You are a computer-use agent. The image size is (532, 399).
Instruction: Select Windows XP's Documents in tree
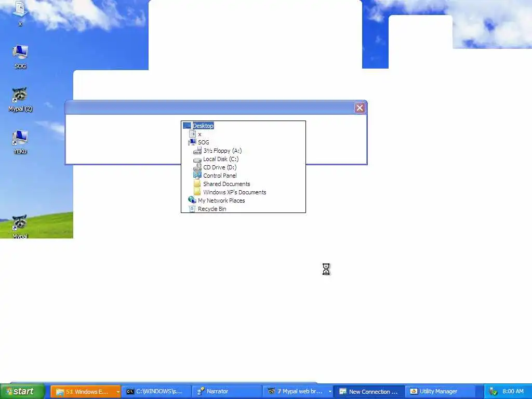pos(234,192)
